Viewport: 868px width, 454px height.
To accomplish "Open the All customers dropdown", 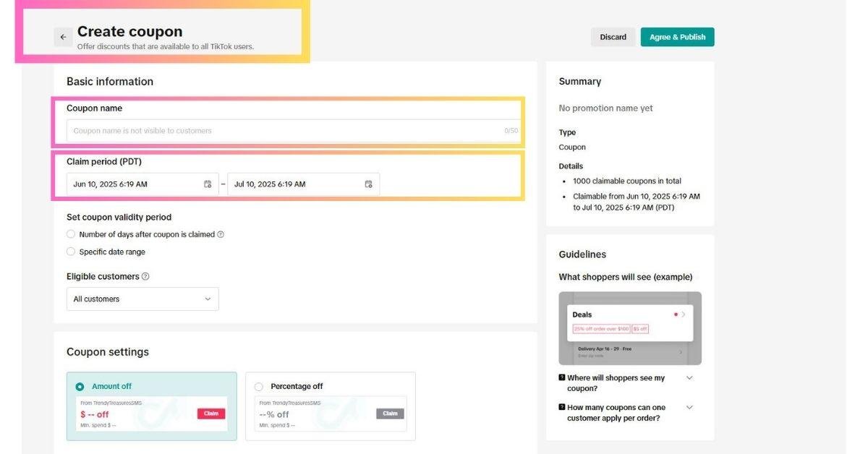I will click(x=142, y=299).
